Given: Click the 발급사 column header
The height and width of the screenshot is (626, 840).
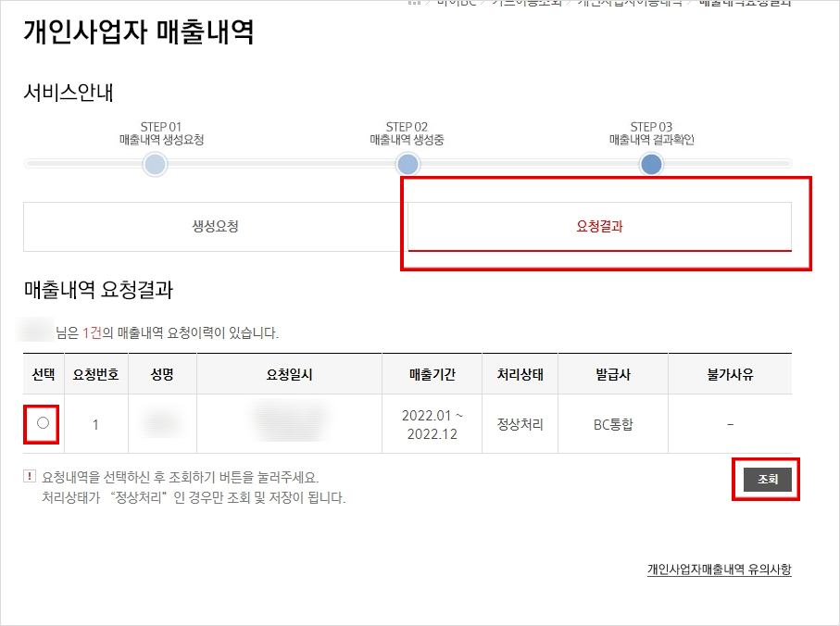Looking at the screenshot, I should (613, 374).
